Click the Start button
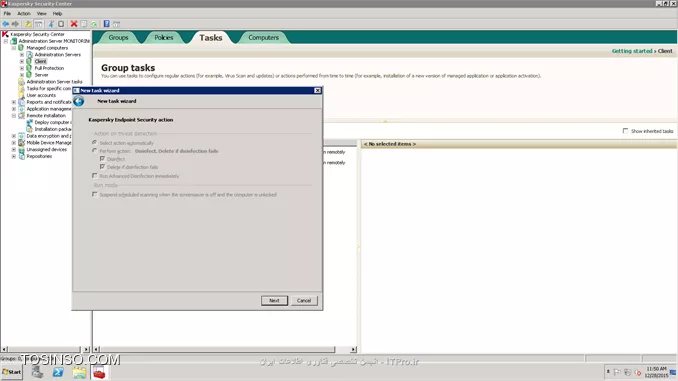This screenshot has height=381, width=678. click(x=12, y=372)
